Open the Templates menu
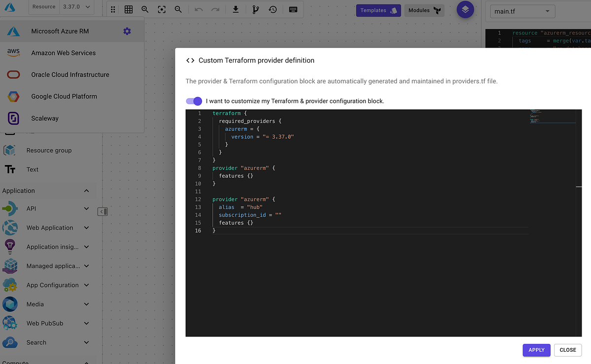The image size is (591, 364). click(377, 9)
